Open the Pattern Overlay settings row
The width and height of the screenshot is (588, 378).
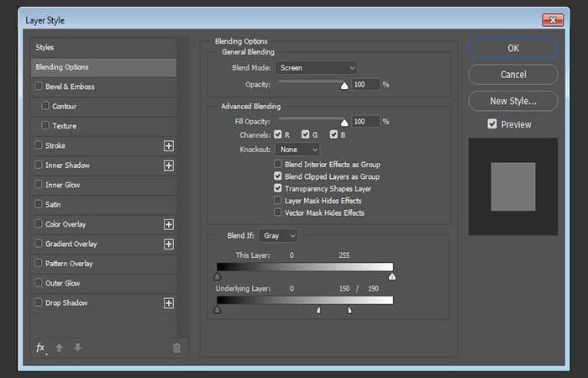point(103,264)
